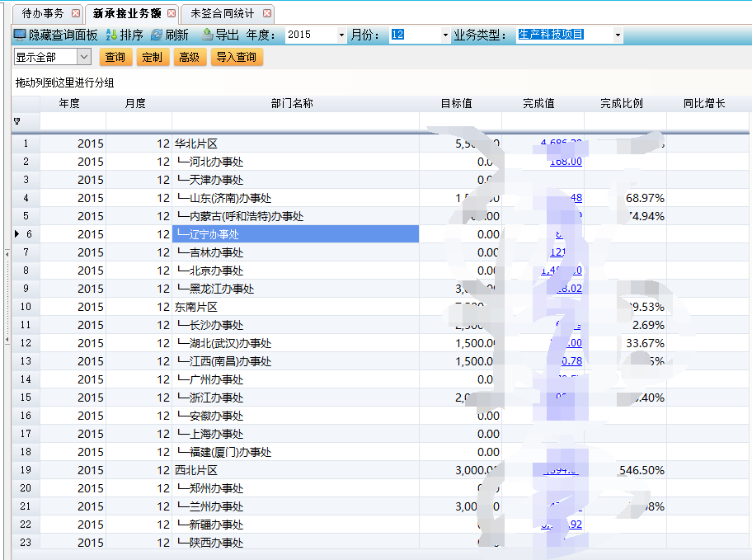This screenshot has width=752, height=560.
Task: Close the 待办事务 tab
Action: (76, 14)
